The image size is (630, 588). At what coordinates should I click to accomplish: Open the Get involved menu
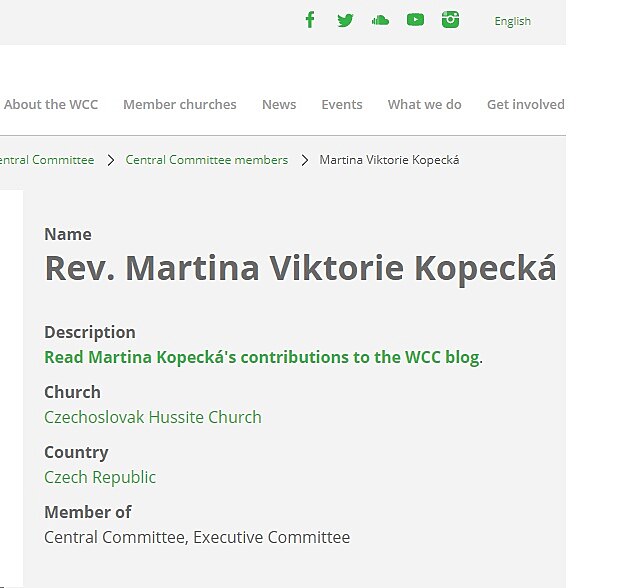click(x=526, y=104)
